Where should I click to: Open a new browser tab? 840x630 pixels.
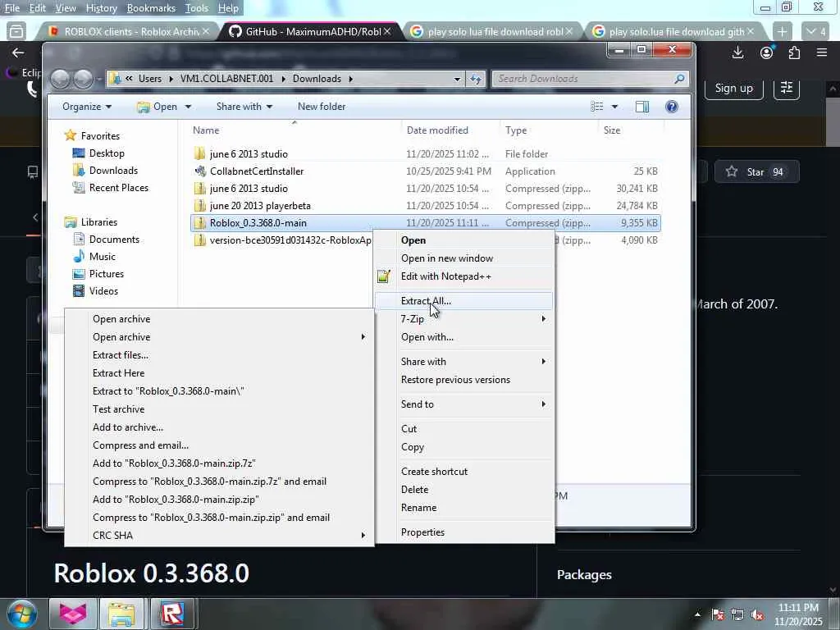point(782,32)
